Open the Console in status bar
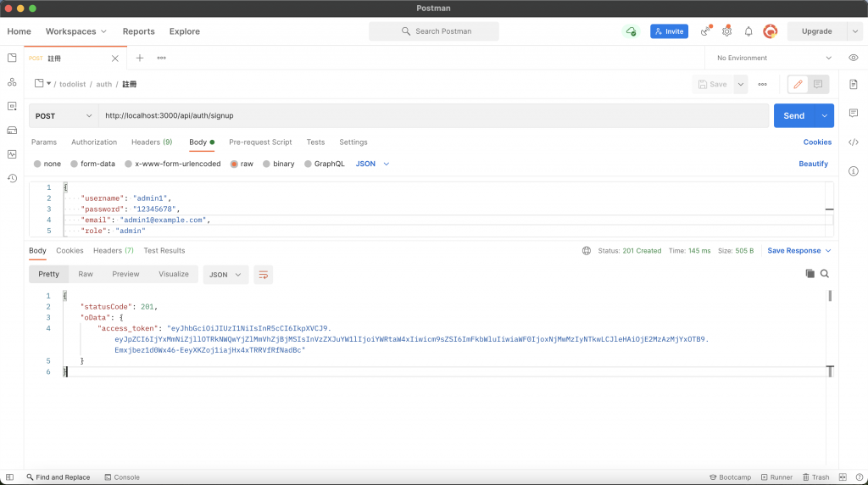The width and height of the screenshot is (868, 485). click(x=122, y=477)
